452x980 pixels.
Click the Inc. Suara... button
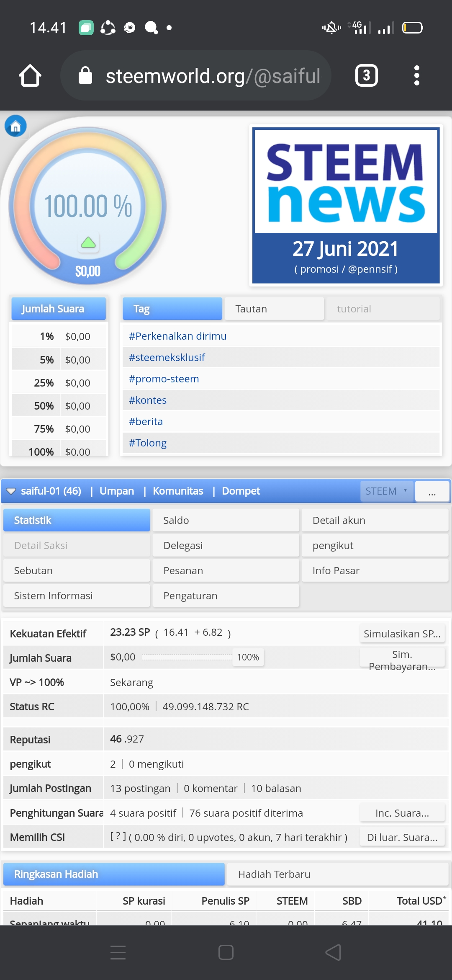coord(402,813)
